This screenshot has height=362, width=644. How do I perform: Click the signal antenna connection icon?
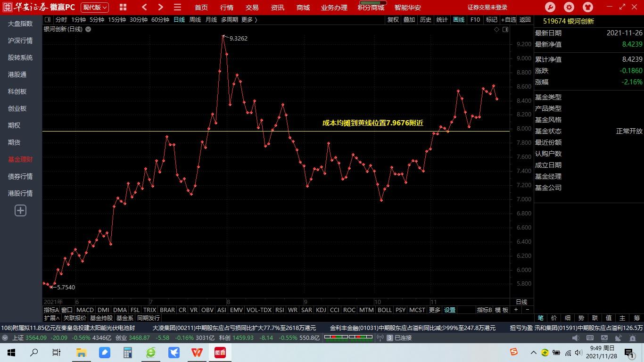pos(380,337)
